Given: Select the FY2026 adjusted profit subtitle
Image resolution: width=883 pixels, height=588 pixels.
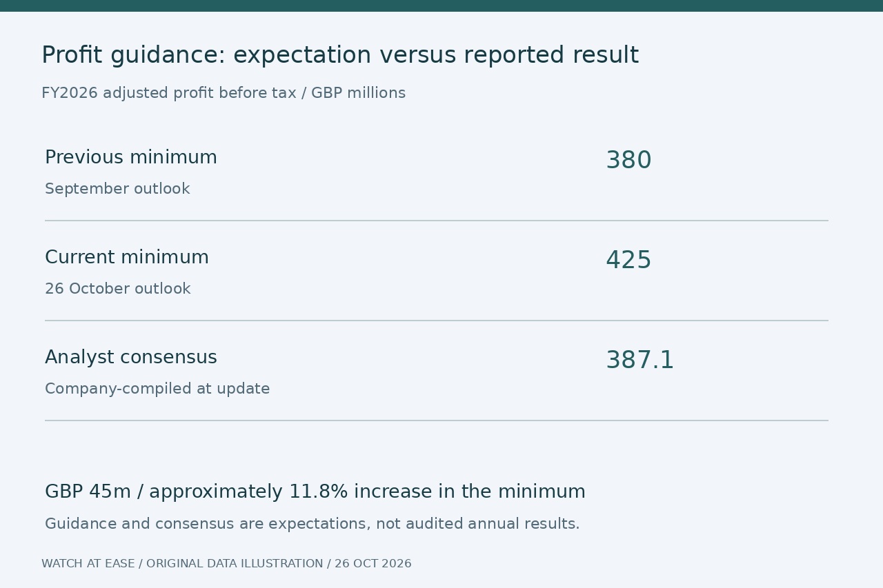Looking at the screenshot, I should (x=224, y=93).
